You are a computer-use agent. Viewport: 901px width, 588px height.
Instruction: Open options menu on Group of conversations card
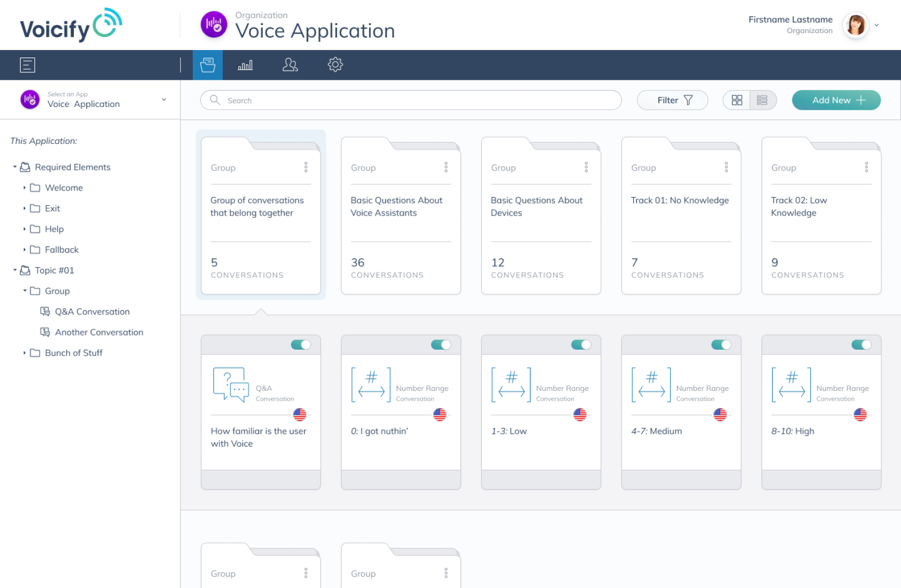pos(306,167)
